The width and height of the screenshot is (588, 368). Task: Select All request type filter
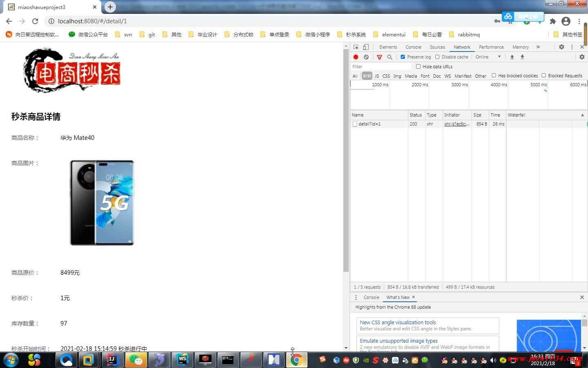355,76
